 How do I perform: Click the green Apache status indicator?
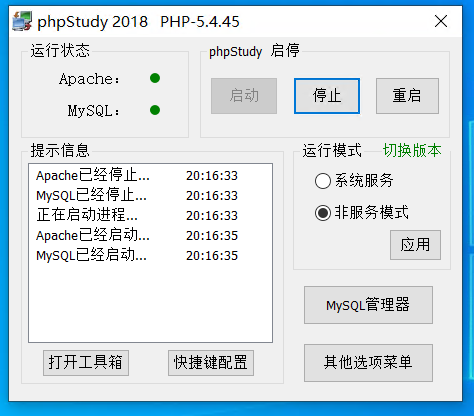[x=155, y=78]
